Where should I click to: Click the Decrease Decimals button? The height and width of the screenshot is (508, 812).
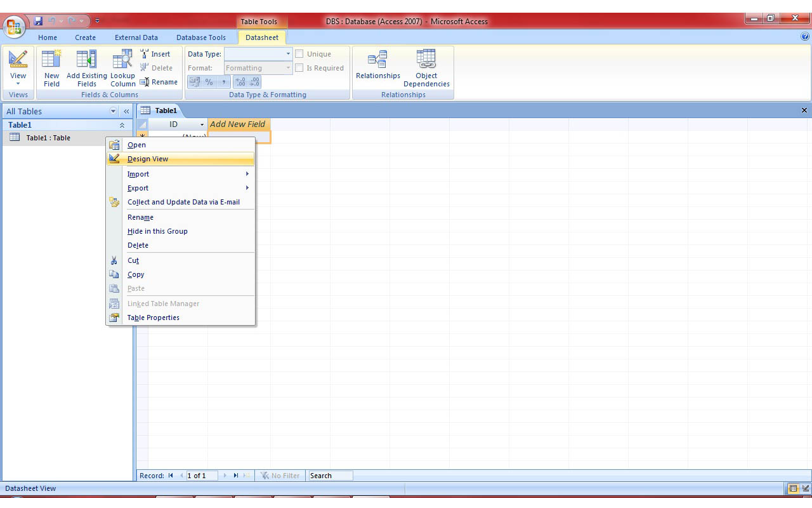tap(254, 82)
